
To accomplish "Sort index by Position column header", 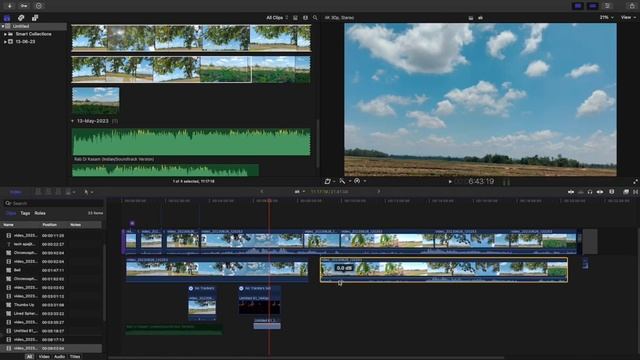I will pos(49,225).
